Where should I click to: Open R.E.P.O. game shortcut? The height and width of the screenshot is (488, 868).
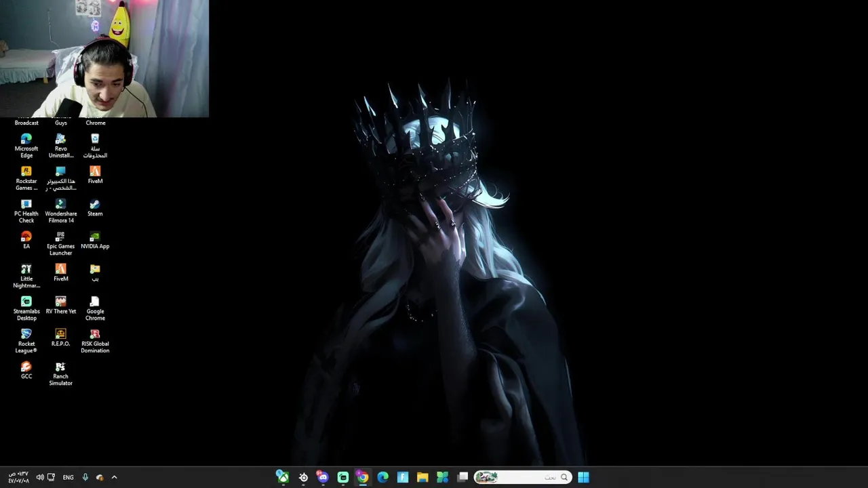coord(60,338)
